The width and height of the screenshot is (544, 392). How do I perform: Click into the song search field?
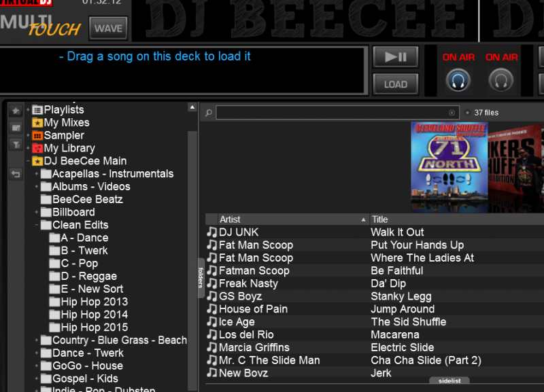(337, 113)
